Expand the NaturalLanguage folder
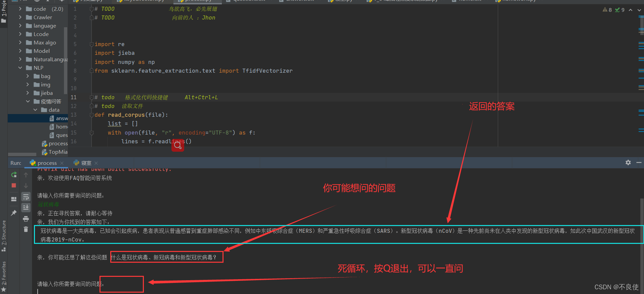644x294 pixels. click(x=20, y=59)
